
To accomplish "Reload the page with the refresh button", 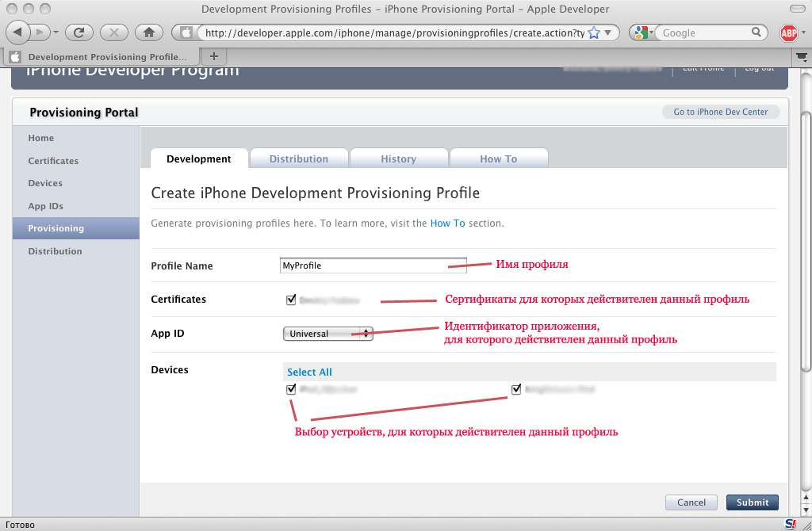I will point(79,32).
